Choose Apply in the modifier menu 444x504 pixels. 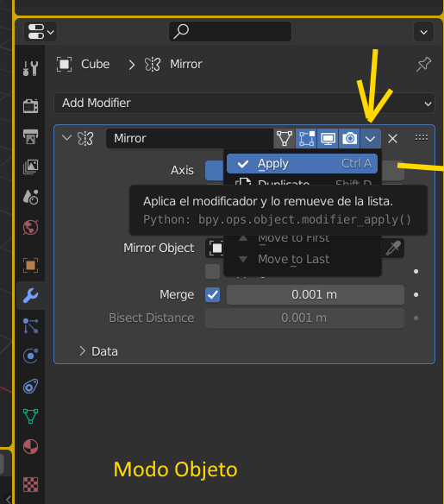(302, 164)
